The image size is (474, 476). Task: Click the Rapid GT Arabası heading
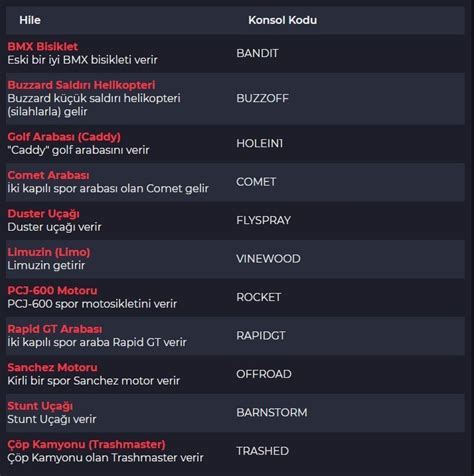(55, 329)
